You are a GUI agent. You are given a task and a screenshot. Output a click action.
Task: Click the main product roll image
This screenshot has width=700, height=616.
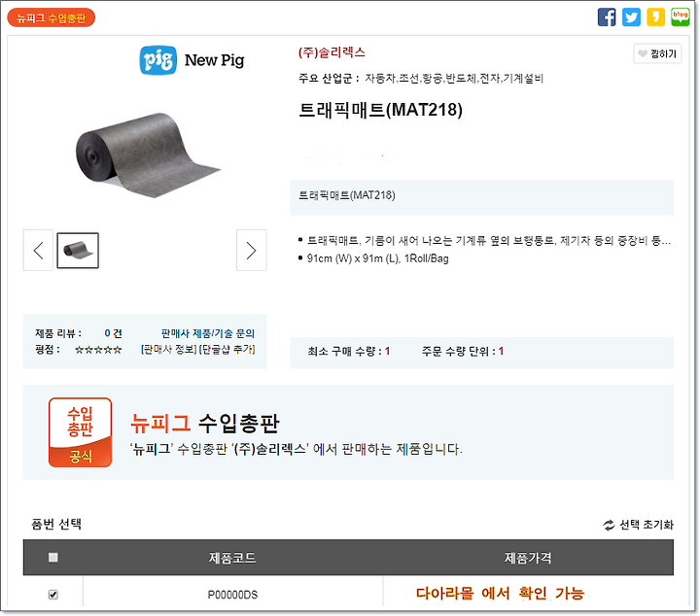pos(147,155)
